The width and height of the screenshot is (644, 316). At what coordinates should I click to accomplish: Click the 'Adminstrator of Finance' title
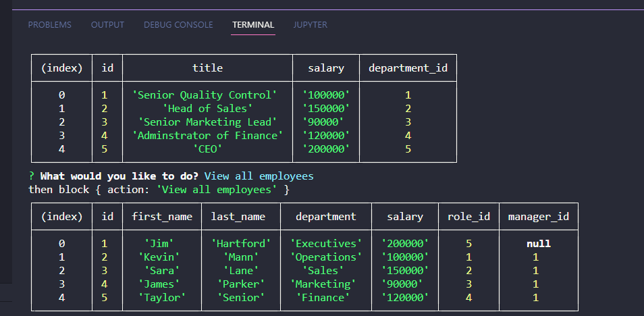[207, 136]
